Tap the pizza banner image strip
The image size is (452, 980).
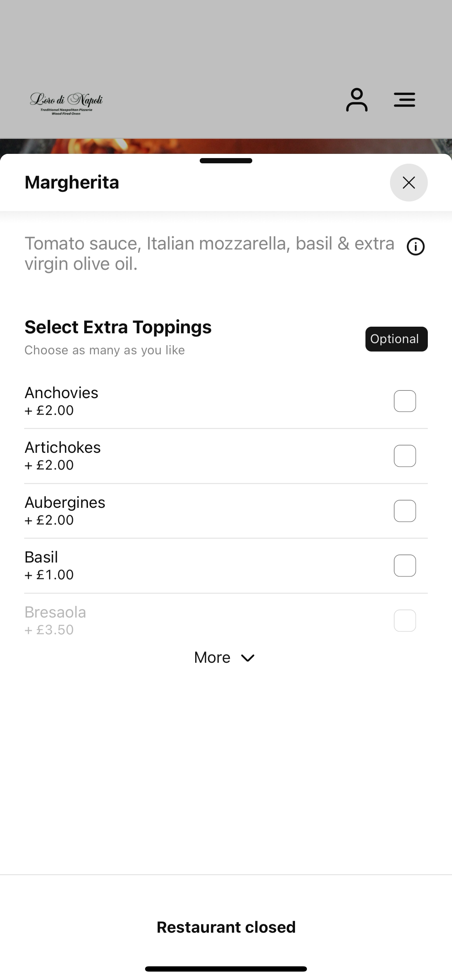click(226, 147)
